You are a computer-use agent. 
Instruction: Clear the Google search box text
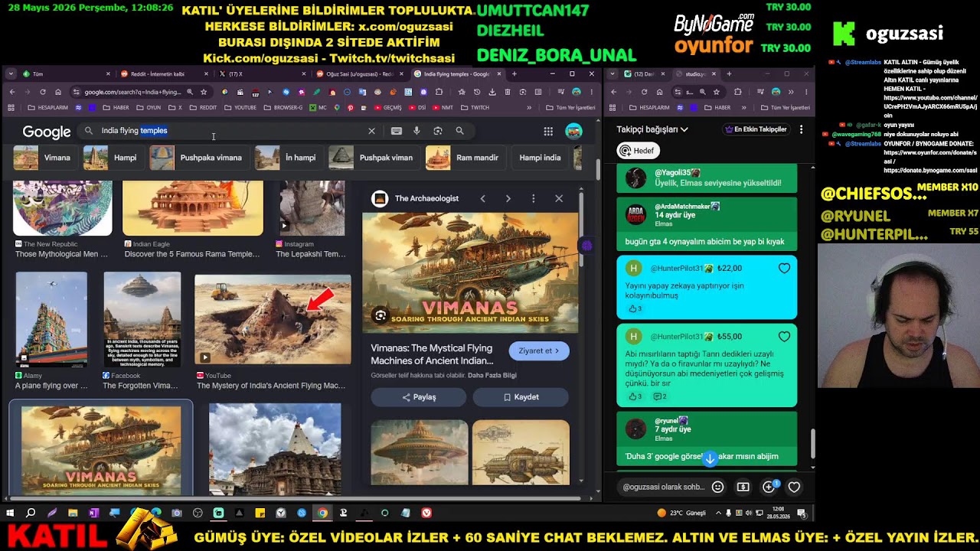coord(371,131)
